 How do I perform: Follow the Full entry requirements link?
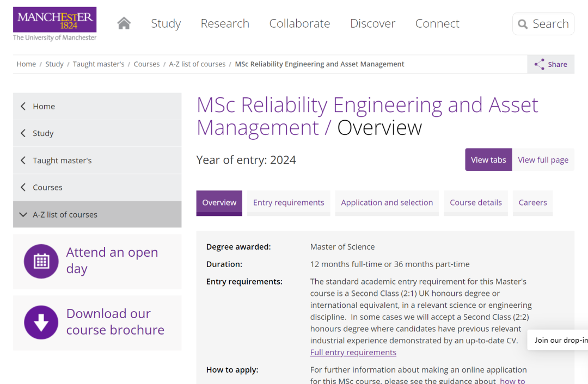tap(353, 352)
